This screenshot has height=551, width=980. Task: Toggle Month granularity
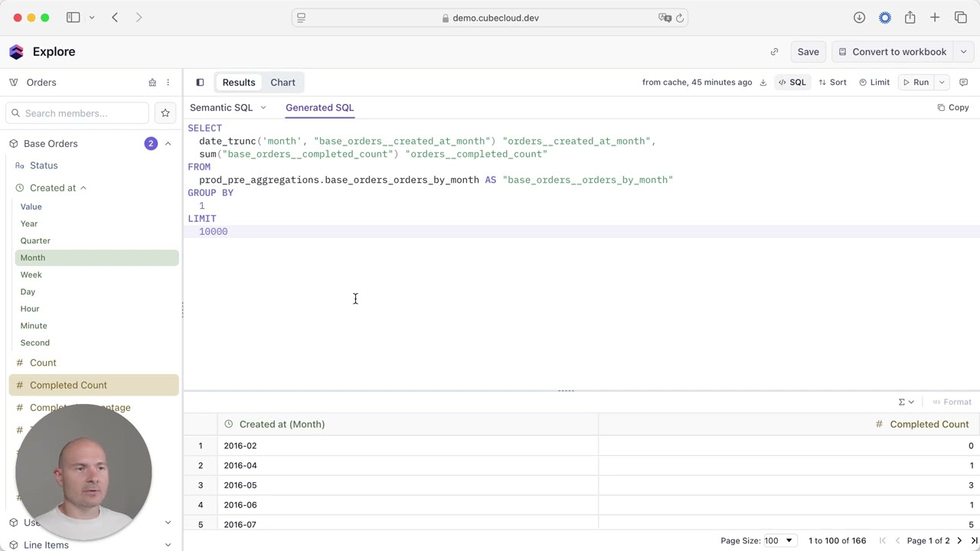[x=96, y=258]
